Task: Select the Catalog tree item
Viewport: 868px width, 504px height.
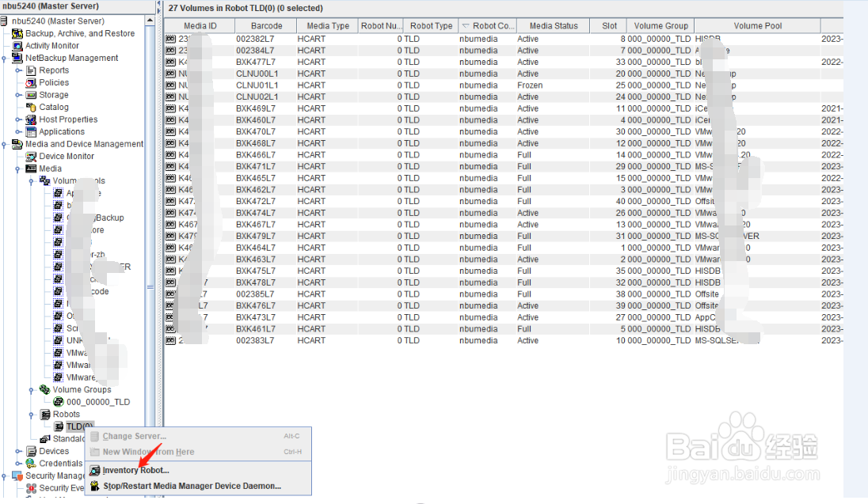Action: coord(54,108)
